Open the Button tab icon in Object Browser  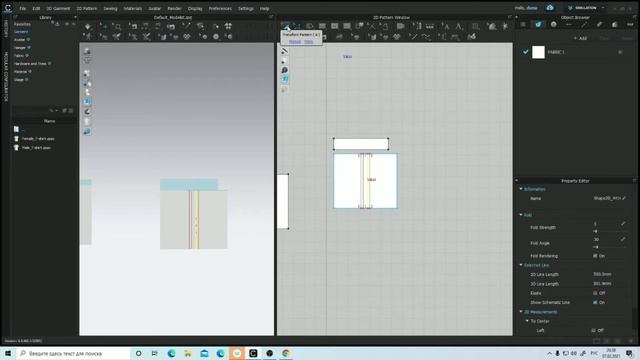[x=553, y=24]
